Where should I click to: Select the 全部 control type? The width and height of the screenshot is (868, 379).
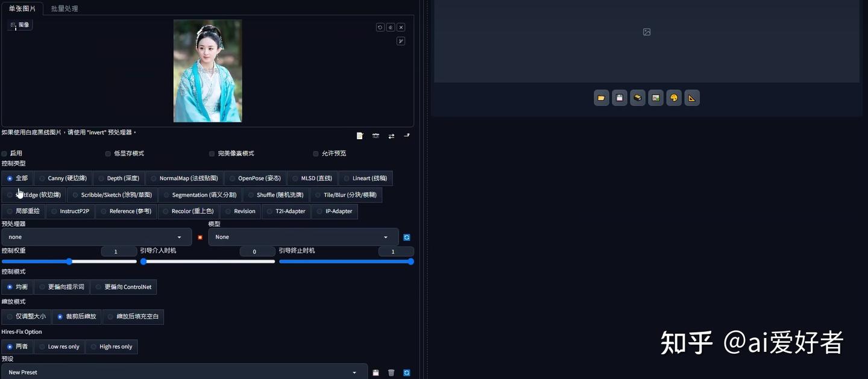click(x=17, y=178)
